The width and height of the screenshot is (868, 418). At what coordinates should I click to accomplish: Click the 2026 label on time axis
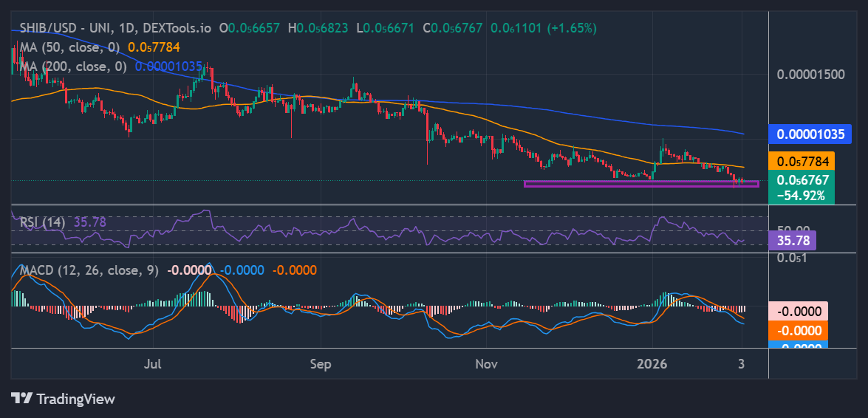(652, 364)
